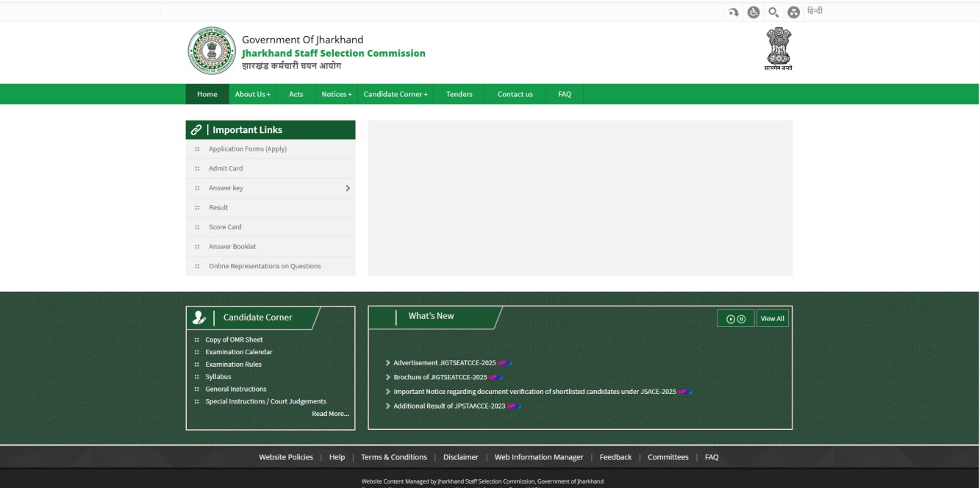Click the accessibility wheelchair icon

click(x=752, y=10)
